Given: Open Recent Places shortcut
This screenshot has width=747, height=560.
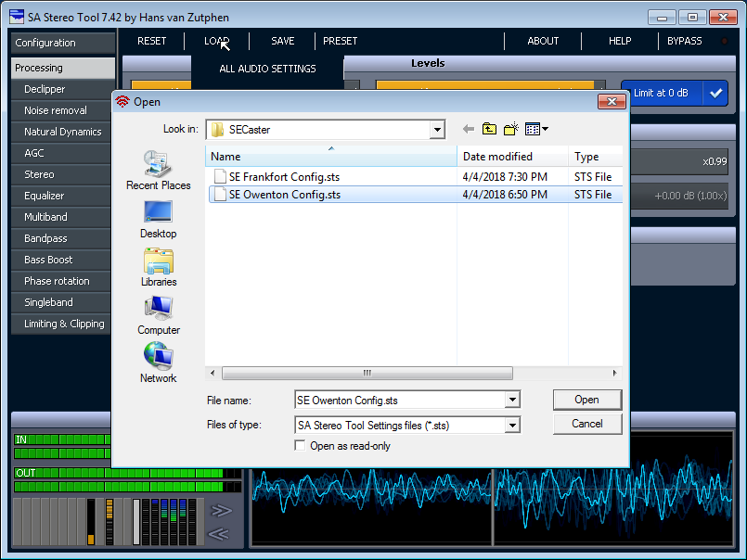Looking at the screenshot, I should [x=158, y=171].
